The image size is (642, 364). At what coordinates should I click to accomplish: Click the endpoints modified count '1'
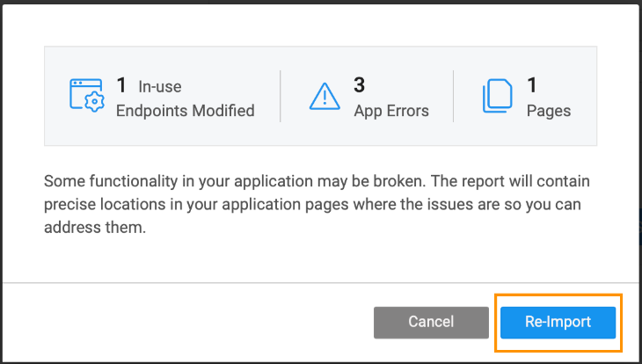pos(121,85)
